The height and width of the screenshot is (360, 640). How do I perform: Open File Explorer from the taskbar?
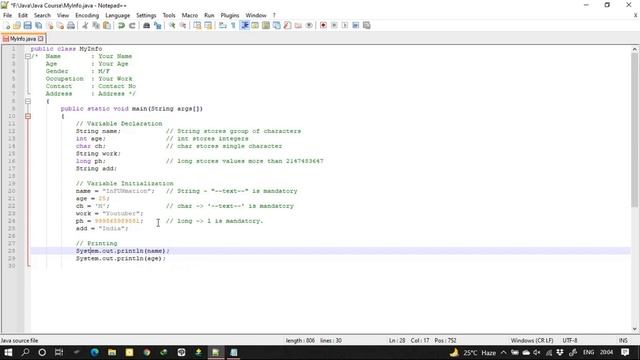click(x=112, y=352)
